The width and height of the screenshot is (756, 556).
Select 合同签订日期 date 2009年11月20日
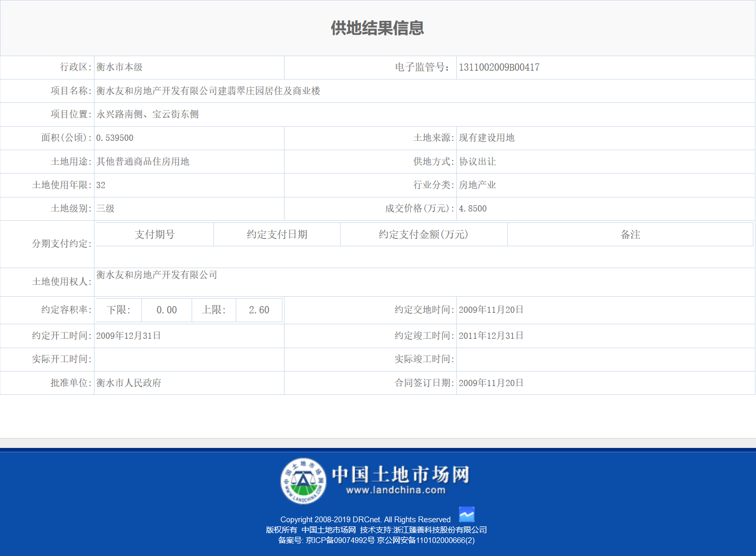(491, 383)
